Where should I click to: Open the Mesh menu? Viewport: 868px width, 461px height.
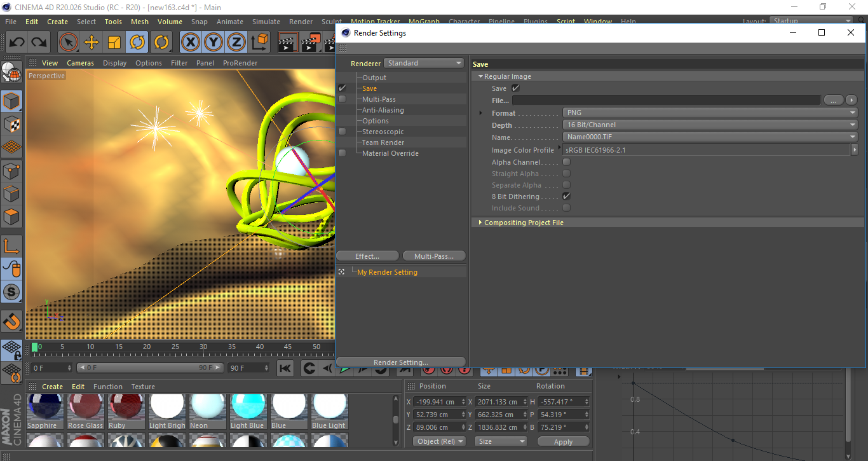coord(140,22)
